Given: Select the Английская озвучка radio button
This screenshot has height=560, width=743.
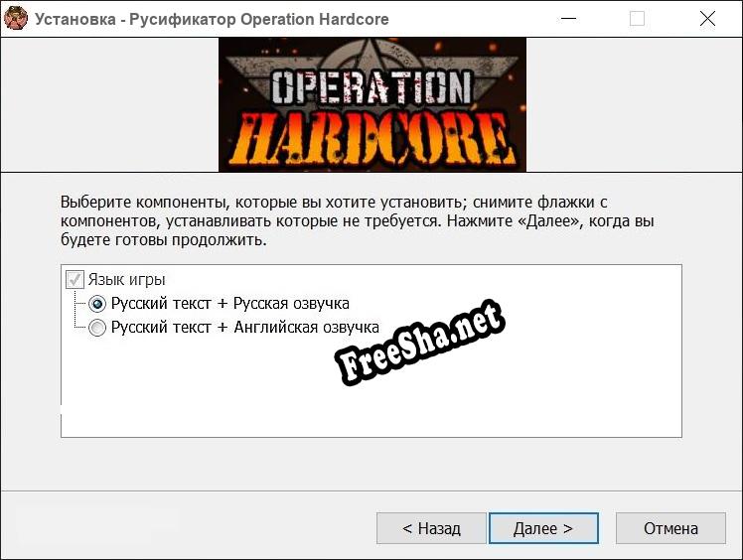Looking at the screenshot, I should (x=97, y=328).
